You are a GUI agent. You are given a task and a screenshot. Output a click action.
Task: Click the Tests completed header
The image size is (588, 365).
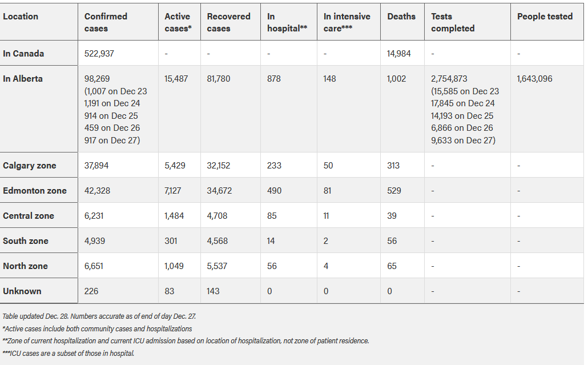(x=453, y=22)
